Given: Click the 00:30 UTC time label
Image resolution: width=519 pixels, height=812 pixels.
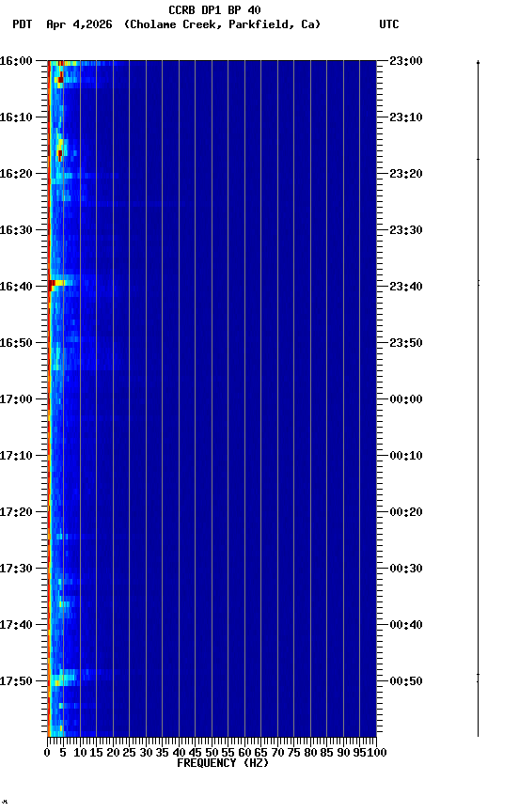Looking at the screenshot, I should [406, 569].
